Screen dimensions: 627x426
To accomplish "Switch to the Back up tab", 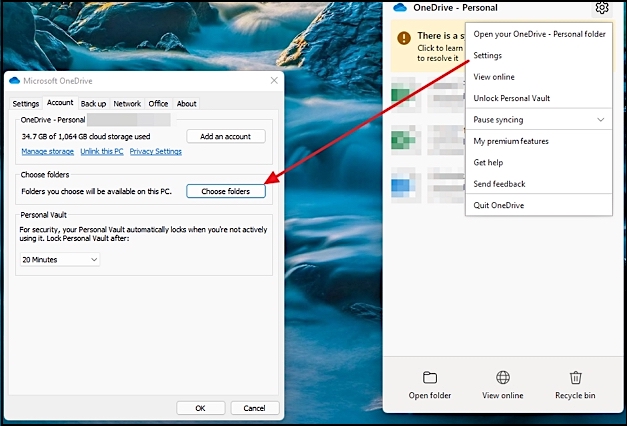I will tap(93, 103).
